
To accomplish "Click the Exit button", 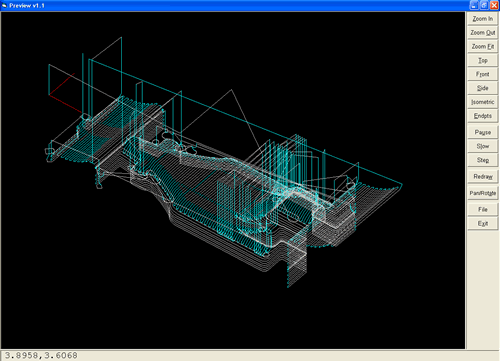I will [x=482, y=223].
